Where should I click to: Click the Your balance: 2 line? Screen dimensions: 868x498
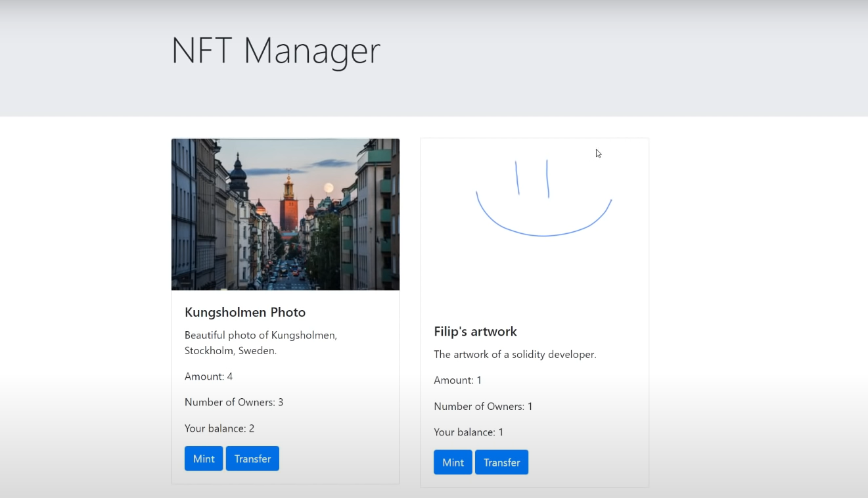pos(219,428)
